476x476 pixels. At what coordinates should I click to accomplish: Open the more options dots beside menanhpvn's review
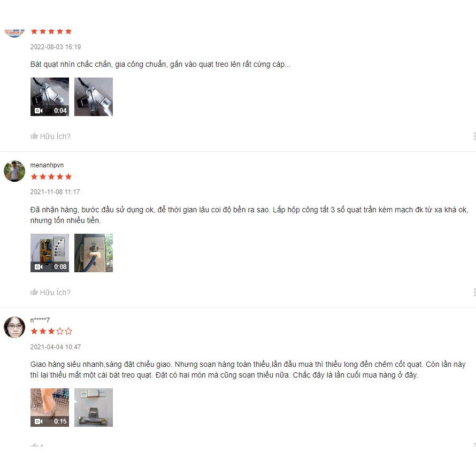coord(474,293)
